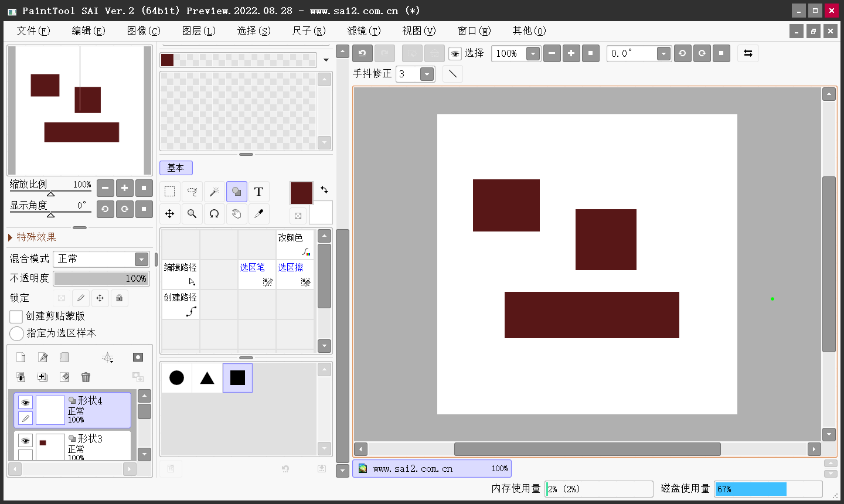Toggle the pencil mark on 形状4 layer
Screen dimensions: 844x504
click(x=25, y=418)
